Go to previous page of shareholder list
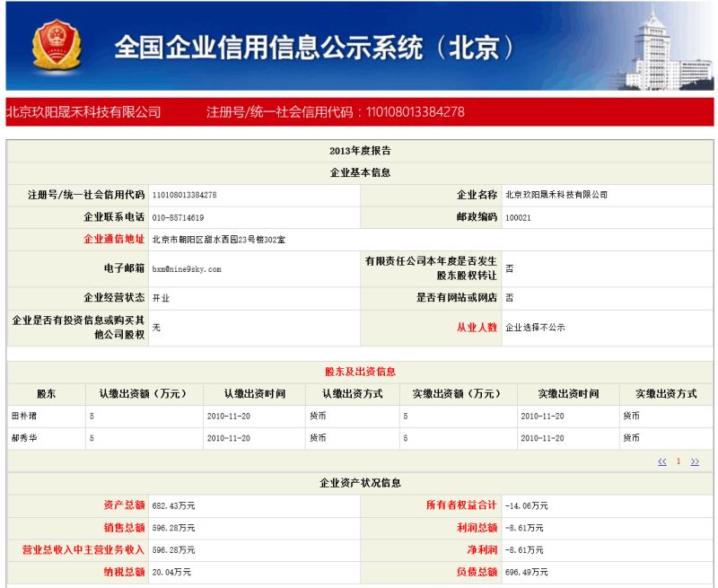 point(661,461)
